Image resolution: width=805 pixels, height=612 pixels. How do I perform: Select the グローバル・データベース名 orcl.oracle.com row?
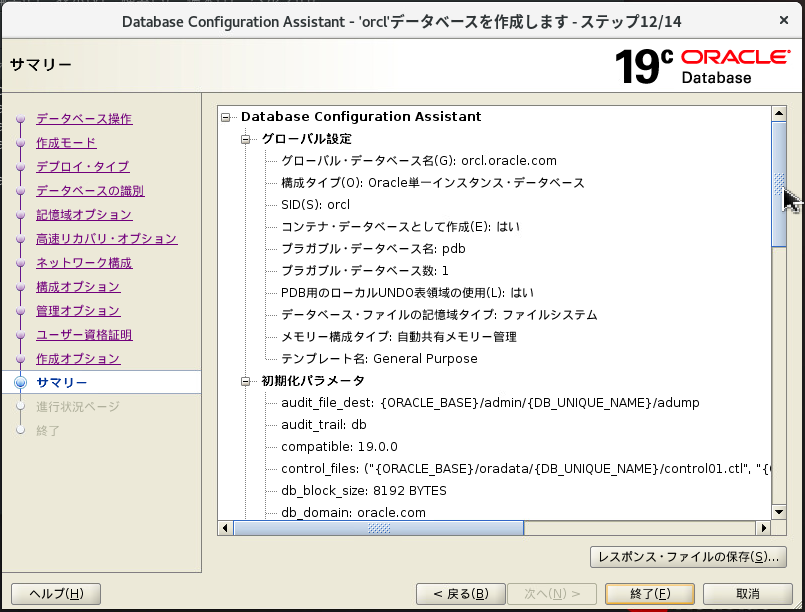[x=419, y=161]
